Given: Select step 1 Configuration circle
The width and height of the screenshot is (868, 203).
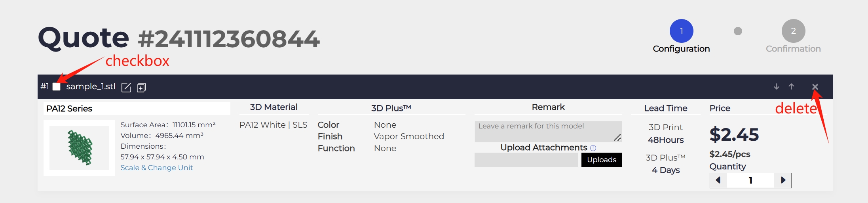Looking at the screenshot, I should [x=681, y=31].
